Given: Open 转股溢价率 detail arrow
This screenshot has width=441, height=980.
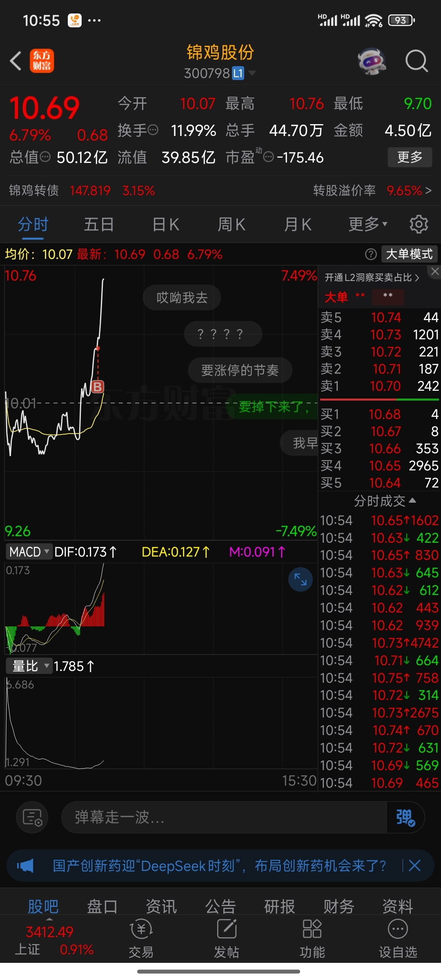Looking at the screenshot, I should (x=428, y=191).
